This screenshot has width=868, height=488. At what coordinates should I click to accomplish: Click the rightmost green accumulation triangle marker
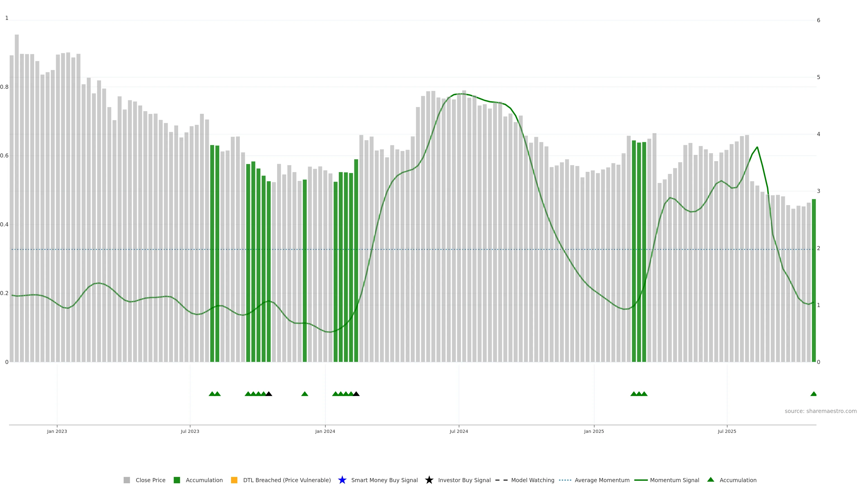click(x=814, y=394)
